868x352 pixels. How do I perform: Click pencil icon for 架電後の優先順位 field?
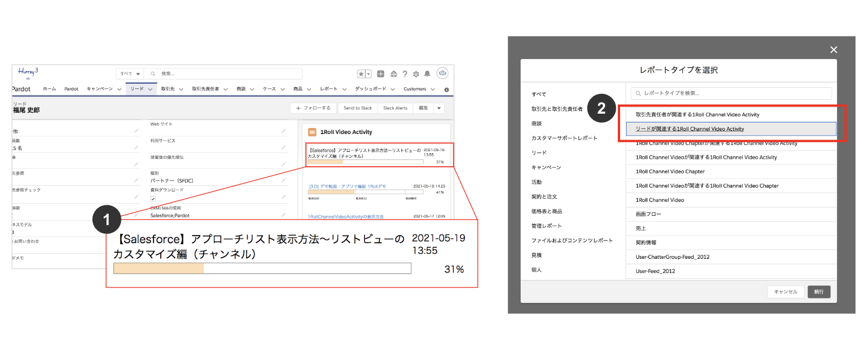click(x=283, y=164)
